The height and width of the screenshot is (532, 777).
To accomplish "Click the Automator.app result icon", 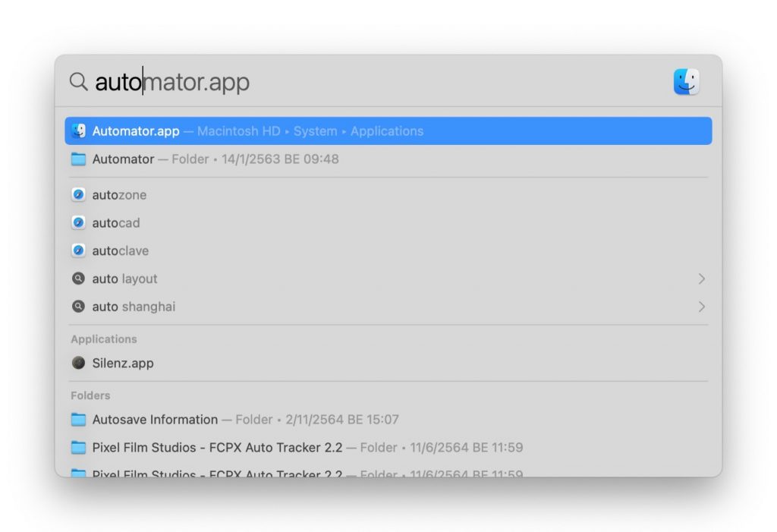I will (78, 131).
